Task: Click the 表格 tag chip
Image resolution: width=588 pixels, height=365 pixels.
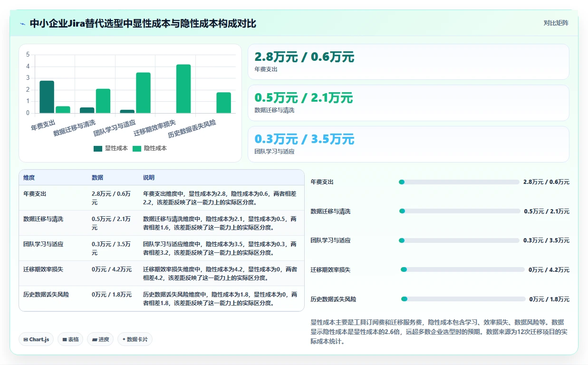Action: 70,339
